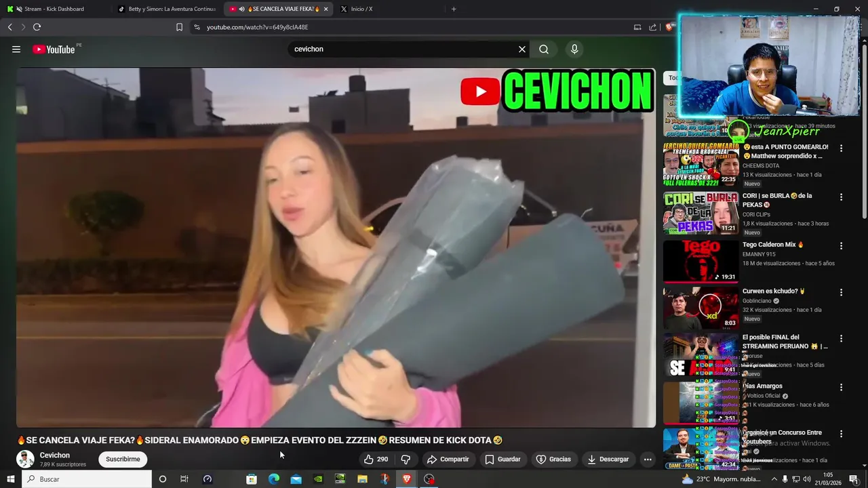Open options for esta A PUNTO GOMEARLO video

(842, 148)
